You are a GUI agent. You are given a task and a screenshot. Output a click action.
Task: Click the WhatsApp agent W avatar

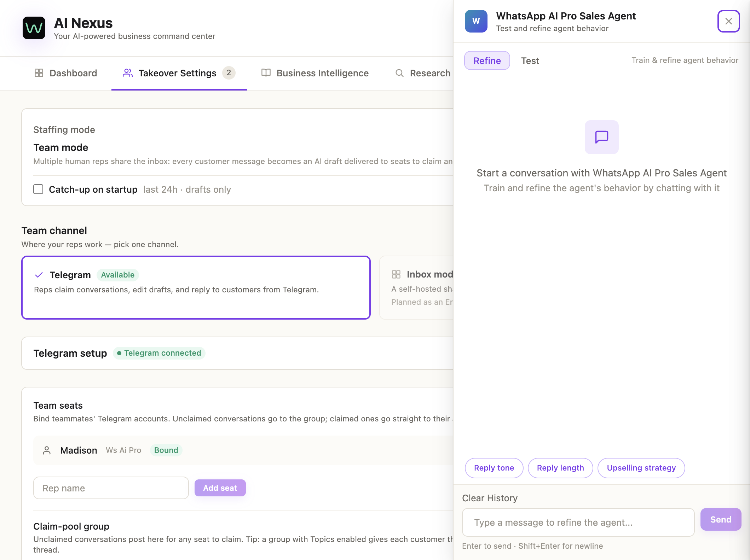click(x=476, y=21)
